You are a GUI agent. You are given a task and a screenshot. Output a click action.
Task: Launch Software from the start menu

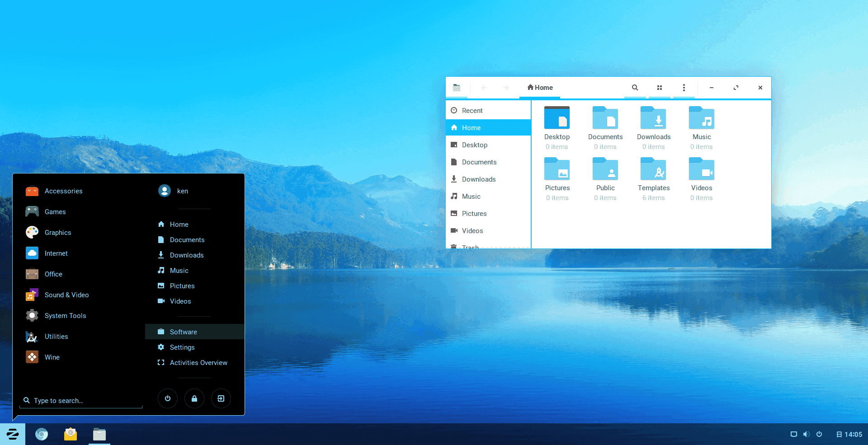tap(194, 332)
